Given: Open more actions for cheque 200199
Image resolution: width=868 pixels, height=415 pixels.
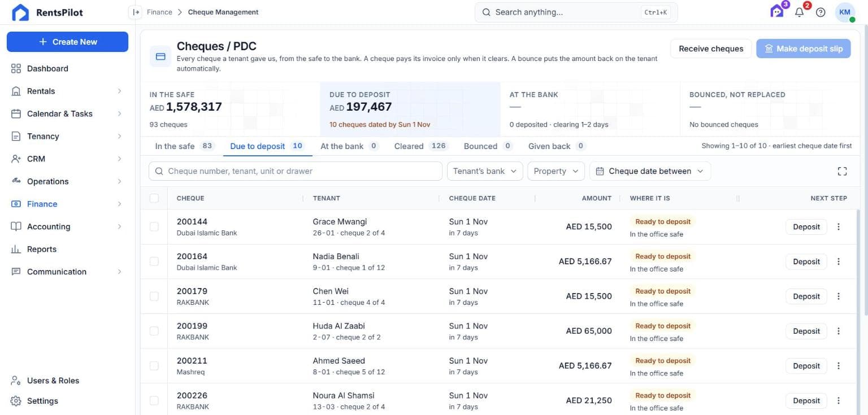Looking at the screenshot, I should click(x=839, y=331).
